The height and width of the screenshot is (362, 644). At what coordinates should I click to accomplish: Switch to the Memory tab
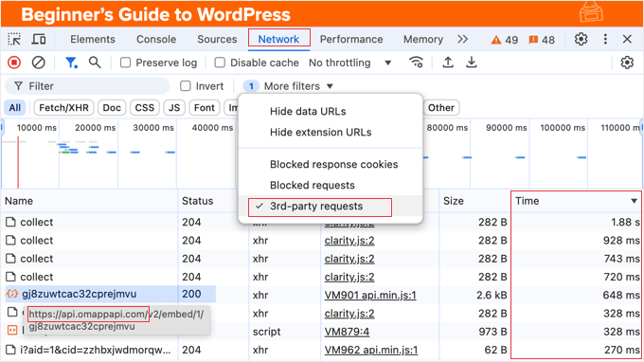[423, 40]
